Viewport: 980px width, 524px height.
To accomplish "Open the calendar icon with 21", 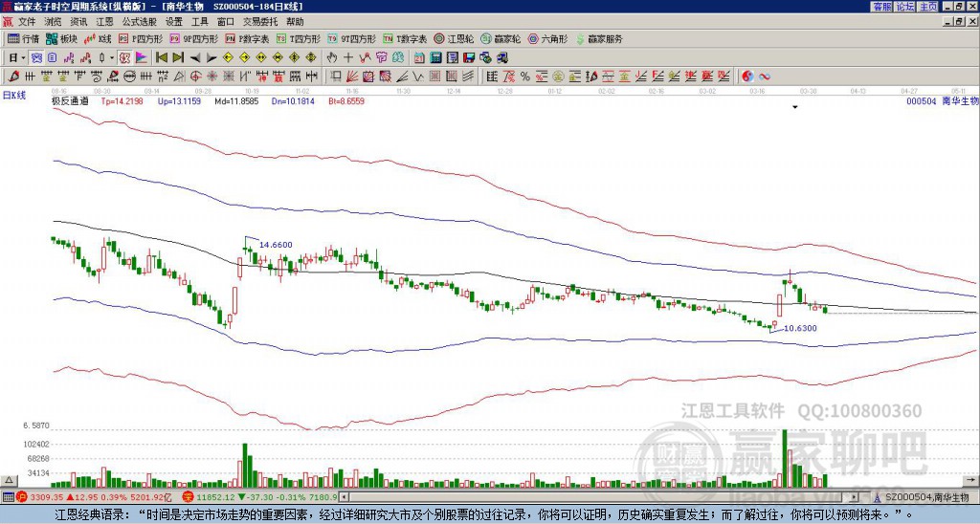I will click(419, 57).
